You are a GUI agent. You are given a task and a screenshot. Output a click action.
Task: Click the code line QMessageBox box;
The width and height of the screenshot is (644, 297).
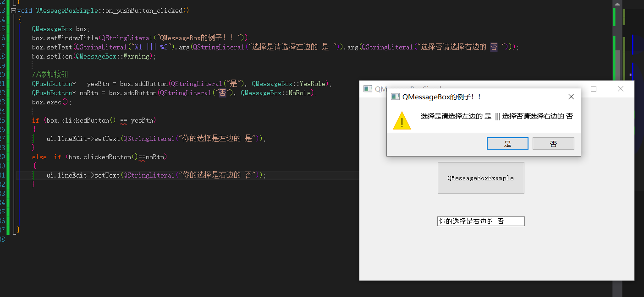pos(61,29)
